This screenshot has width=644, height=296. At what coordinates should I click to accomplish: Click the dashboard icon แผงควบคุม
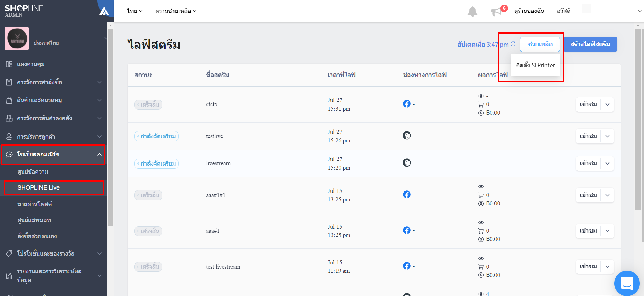pos(9,64)
